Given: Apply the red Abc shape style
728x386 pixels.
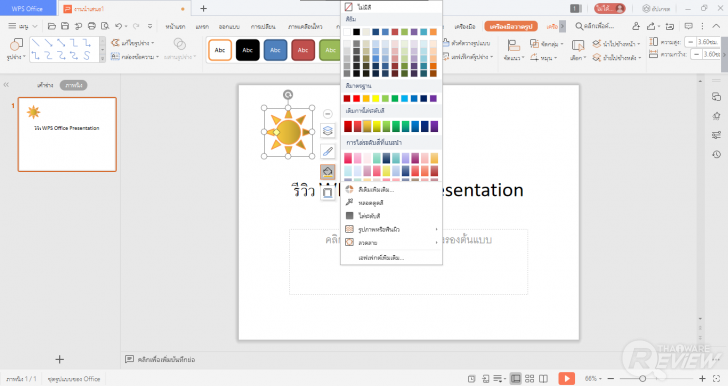Looking at the screenshot, I should click(x=303, y=50).
